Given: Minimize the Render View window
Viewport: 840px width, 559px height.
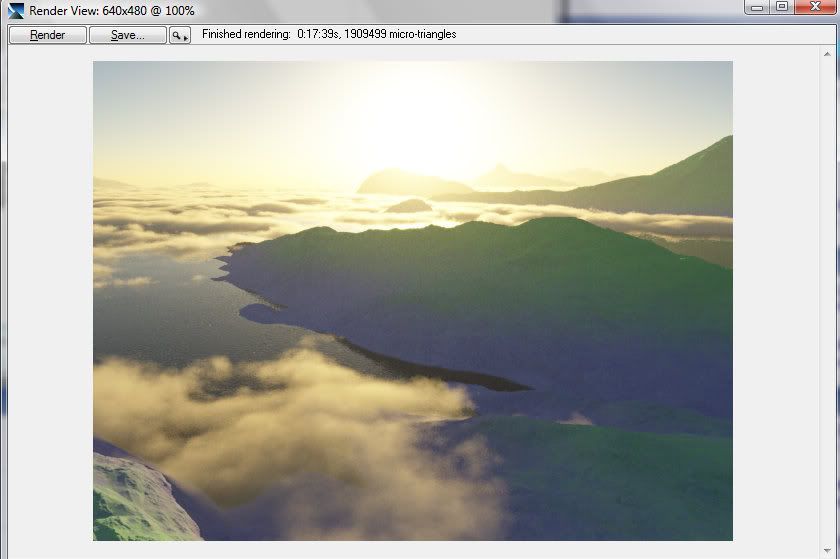Looking at the screenshot, I should tap(756, 7).
